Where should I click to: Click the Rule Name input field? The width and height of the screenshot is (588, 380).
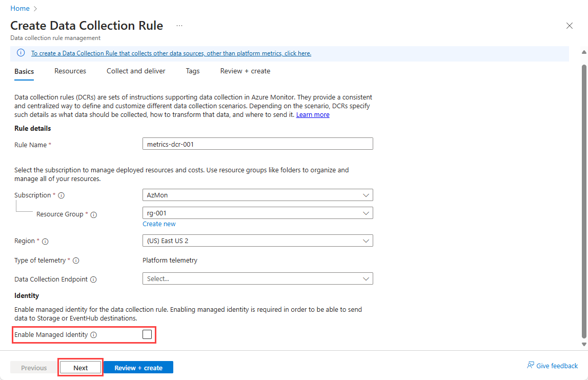tap(257, 144)
